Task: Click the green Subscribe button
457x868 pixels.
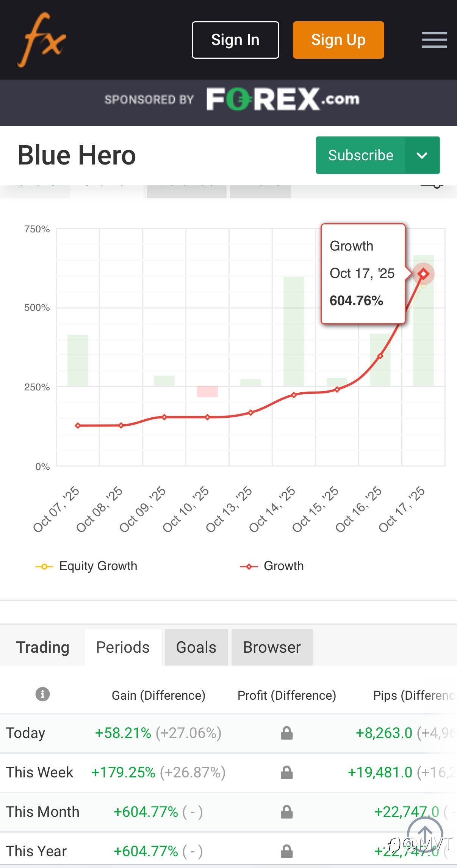Action: 360,155
